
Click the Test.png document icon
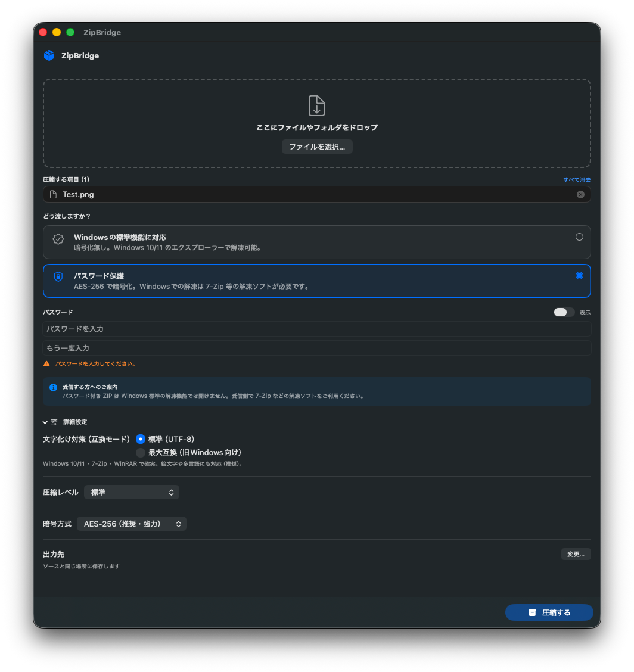point(53,195)
